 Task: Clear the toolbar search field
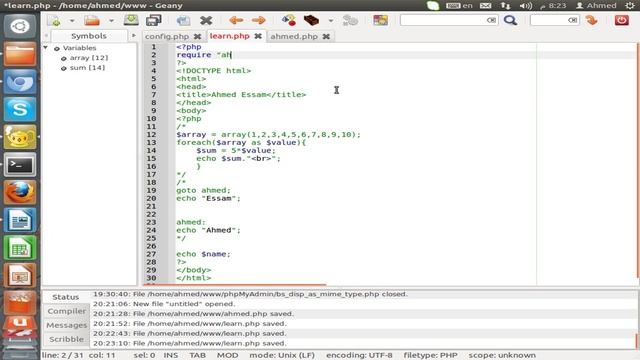click(491, 20)
